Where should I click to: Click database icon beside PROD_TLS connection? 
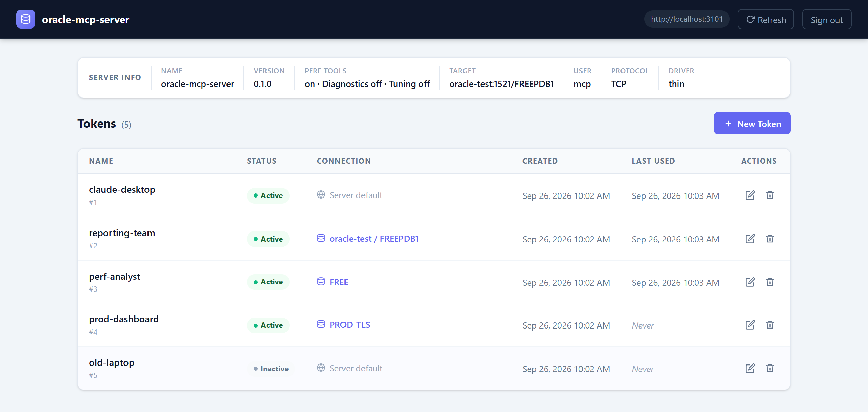(x=321, y=324)
